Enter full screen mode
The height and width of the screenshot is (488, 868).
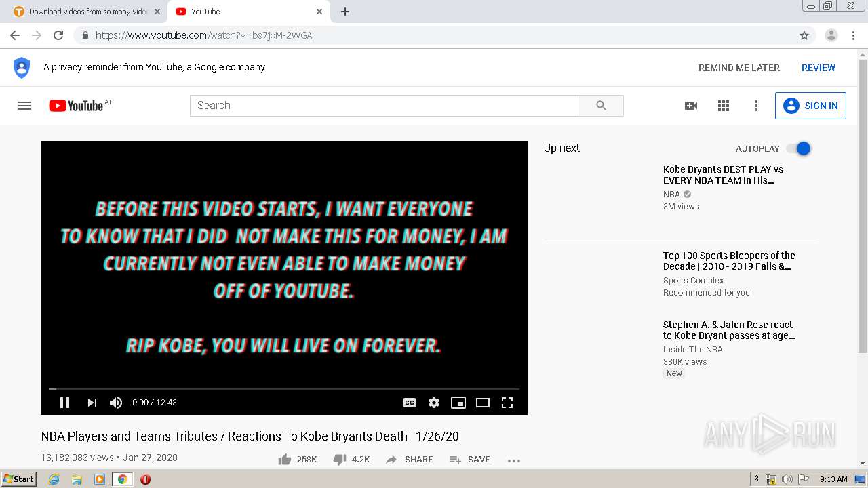click(x=507, y=403)
